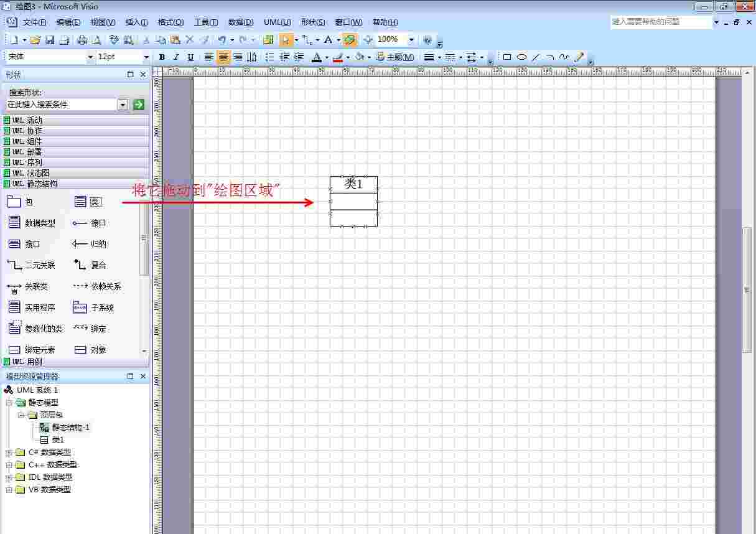This screenshot has height=534, width=756.
Task: Select the Line drawing tool
Action: coord(535,57)
